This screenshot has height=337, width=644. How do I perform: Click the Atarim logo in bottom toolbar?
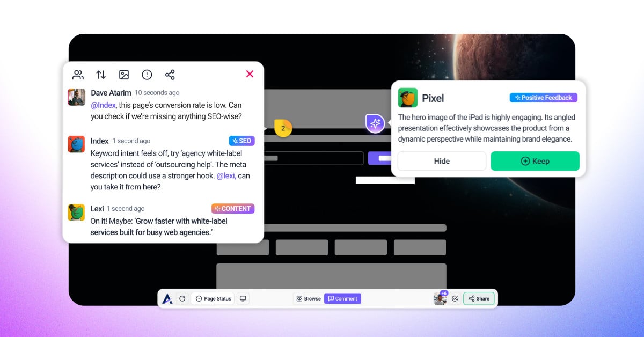click(x=167, y=299)
